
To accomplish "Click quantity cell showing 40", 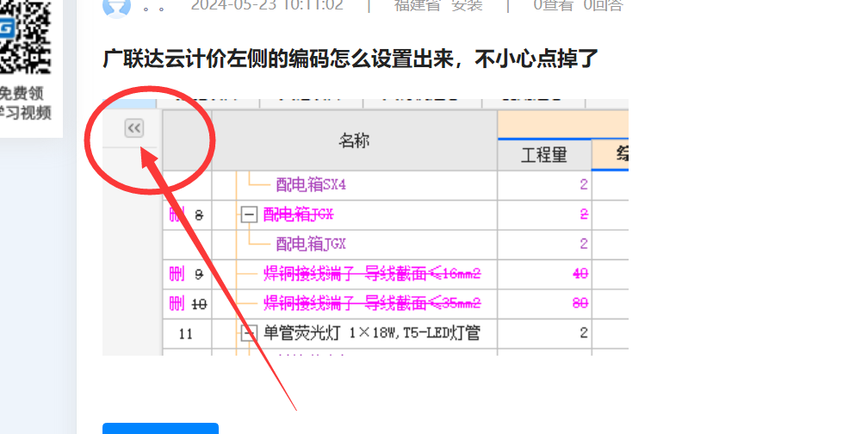I will (544, 274).
